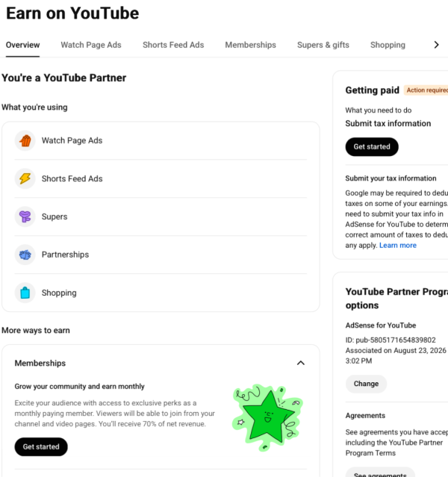Screen dimensions: 448x477
Task: Click Get started under Memberships
Action: coord(41,446)
